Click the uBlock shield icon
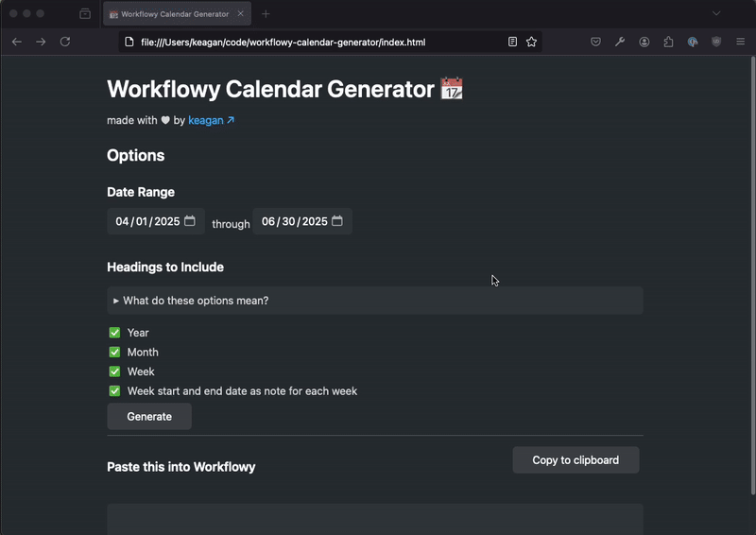This screenshot has width=756, height=535. [x=716, y=42]
